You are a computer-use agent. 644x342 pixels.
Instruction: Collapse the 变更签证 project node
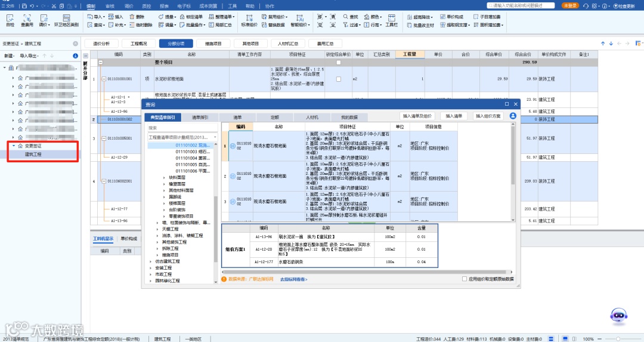pos(13,146)
